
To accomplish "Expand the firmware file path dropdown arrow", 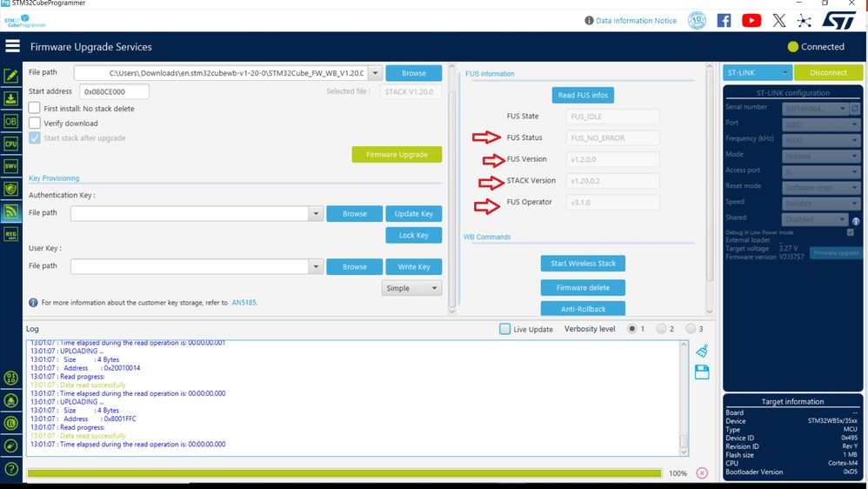I will pyautogui.click(x=376, y=73).
